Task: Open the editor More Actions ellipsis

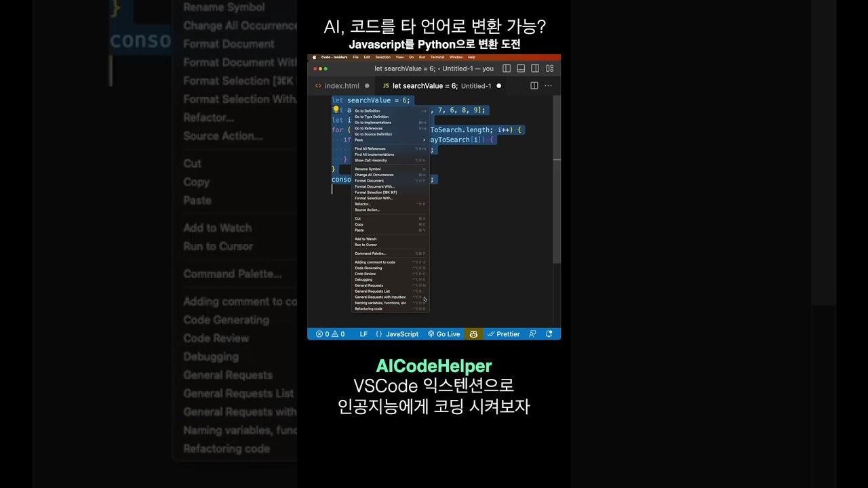Action: pos(548,86)
